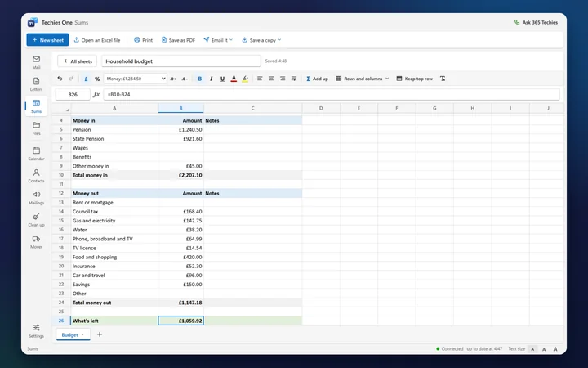Select the £420.00 Food and shopping amount
The image size is (588, 368).
180,257
